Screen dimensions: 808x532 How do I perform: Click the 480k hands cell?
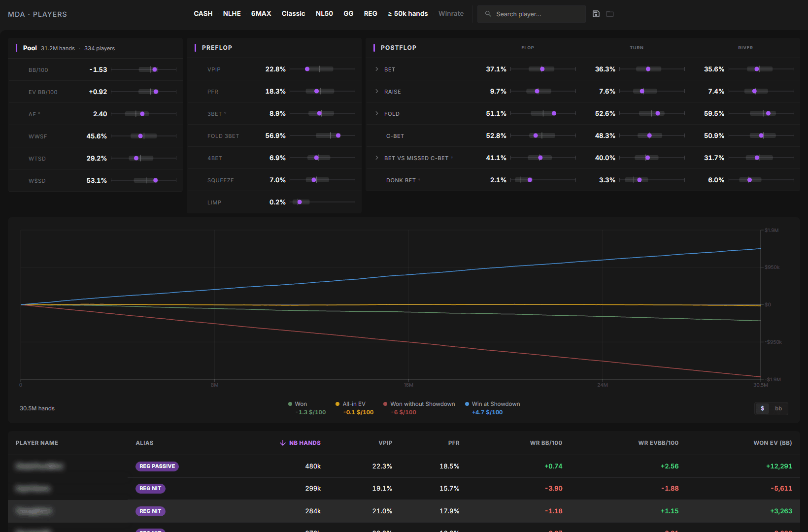(313, 466)
